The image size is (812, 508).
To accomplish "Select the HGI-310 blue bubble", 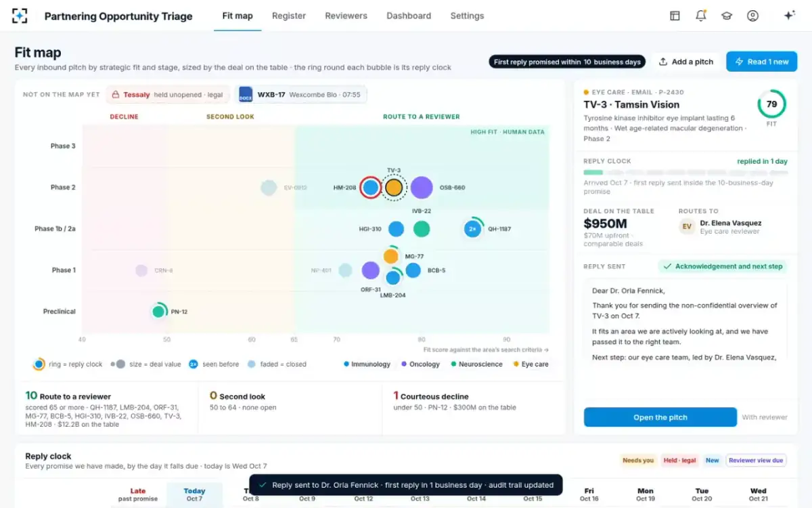I will 396,229.
